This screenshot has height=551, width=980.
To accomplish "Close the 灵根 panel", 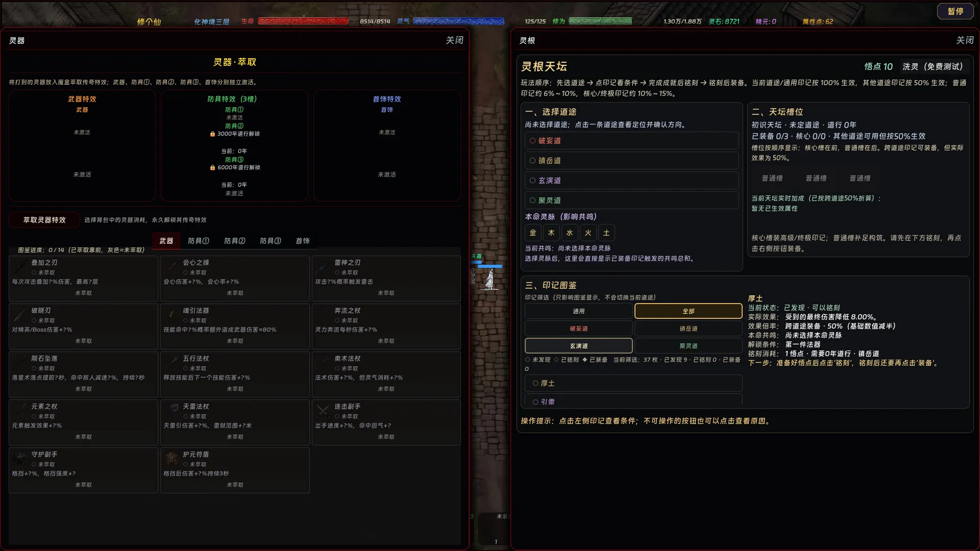I will point(964,40).
